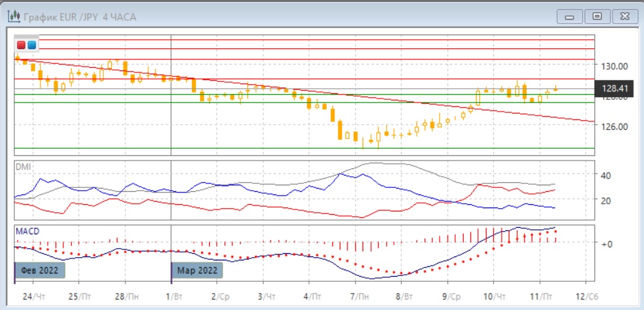Maximize the EUR/JPY chart window

[x=596, y=16]
